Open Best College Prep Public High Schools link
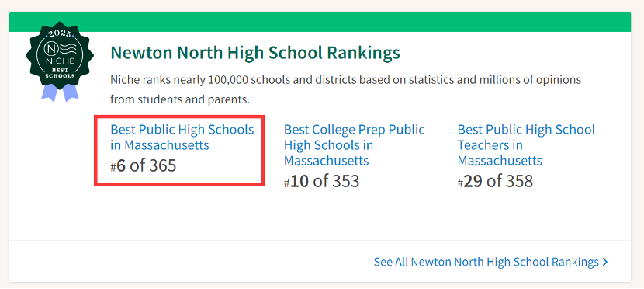Viewport: 644px width, 289px height. (x=355, y=144)
